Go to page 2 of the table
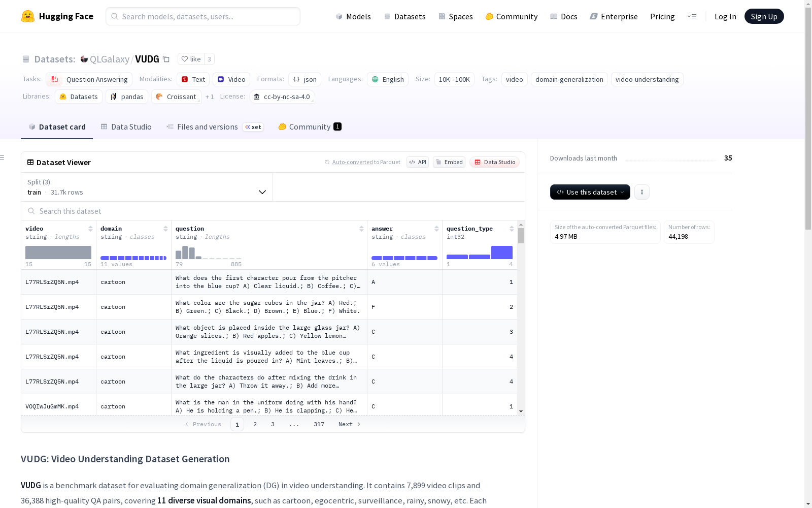 pos(255,424)
